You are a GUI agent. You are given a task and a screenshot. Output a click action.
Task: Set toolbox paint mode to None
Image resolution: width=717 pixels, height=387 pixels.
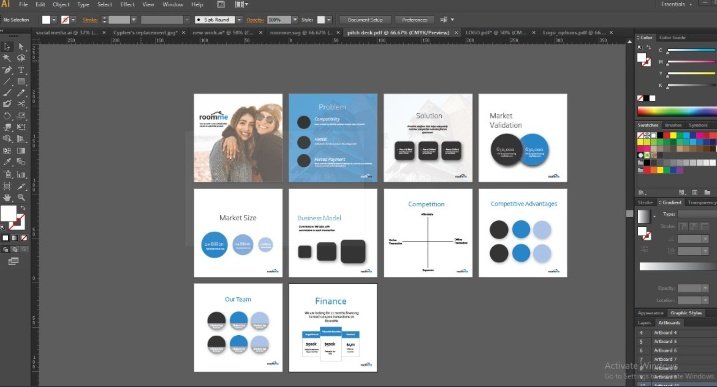24,238
